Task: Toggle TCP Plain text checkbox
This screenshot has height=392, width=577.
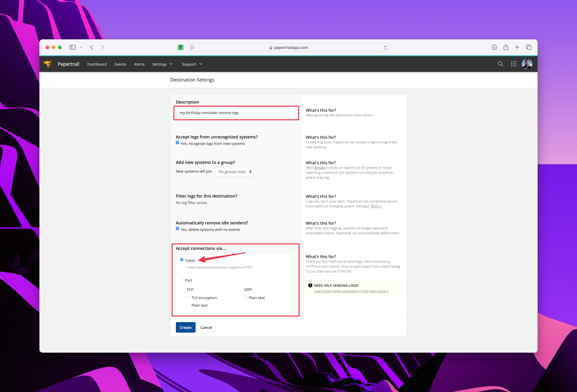Action: click(x=188, y=304)
